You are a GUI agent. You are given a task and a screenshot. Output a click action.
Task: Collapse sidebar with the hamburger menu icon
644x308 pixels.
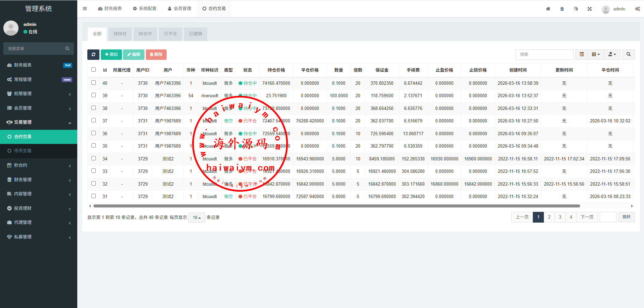85,9
